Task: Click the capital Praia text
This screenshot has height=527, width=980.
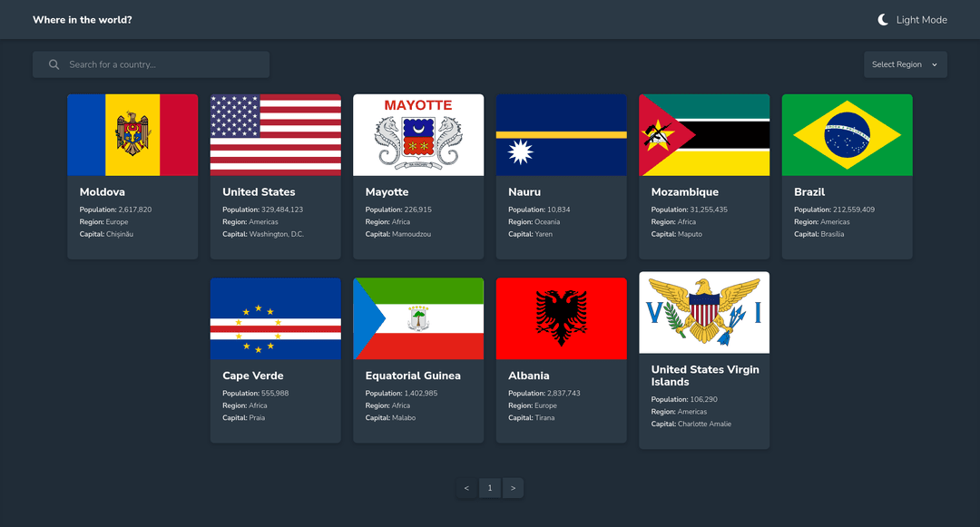Action: click(244, 418)
